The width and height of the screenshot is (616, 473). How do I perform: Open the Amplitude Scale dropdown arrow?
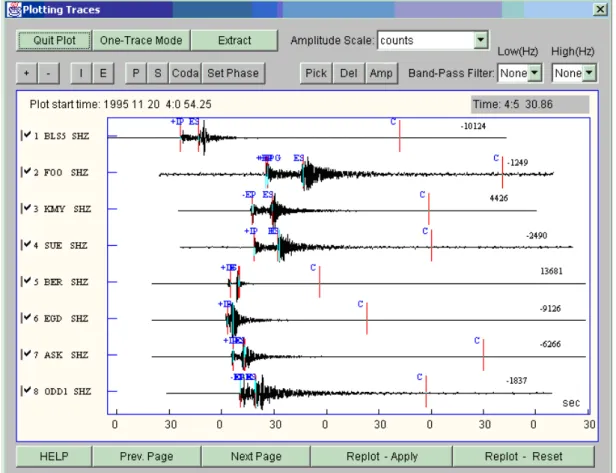(x=480, y=40)
